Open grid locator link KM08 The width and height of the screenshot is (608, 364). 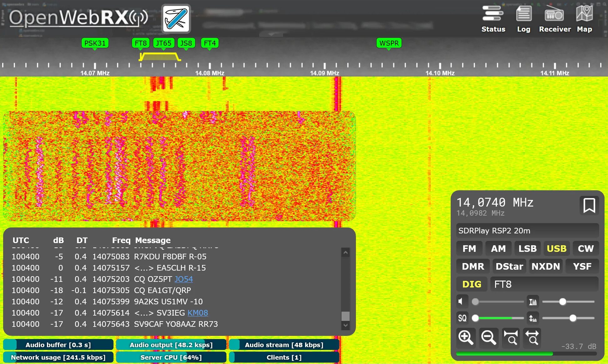(198, 313)
